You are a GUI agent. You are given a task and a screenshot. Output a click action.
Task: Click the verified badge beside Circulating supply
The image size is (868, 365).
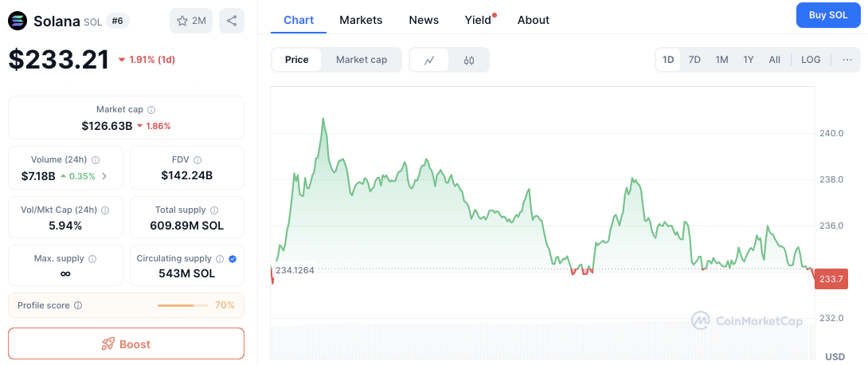tap(233, 259)
